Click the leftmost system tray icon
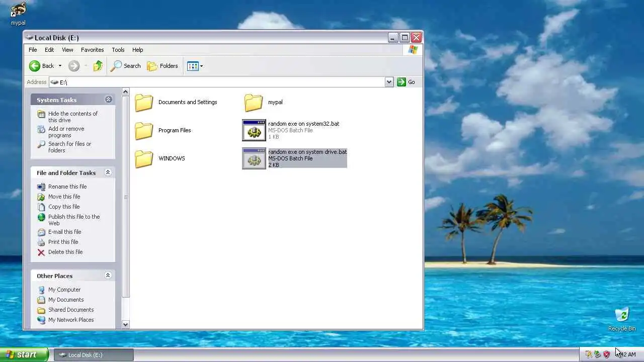 click(589, 354)
